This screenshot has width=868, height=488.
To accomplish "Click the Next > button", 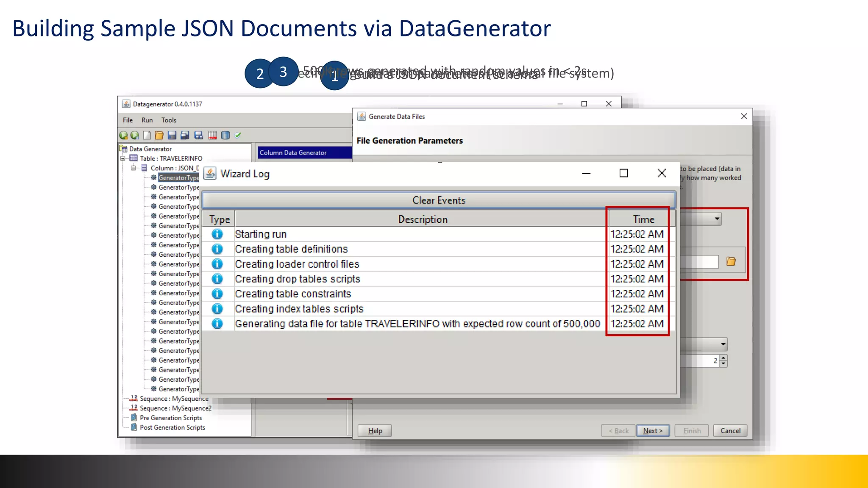I will click(653, 431).
